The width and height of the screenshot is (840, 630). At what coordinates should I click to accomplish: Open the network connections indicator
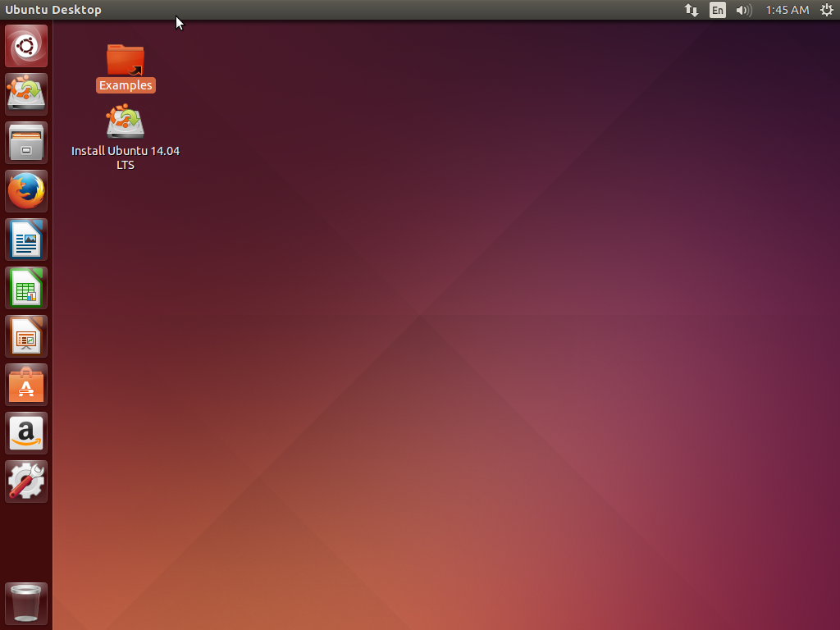pos(692,10)
